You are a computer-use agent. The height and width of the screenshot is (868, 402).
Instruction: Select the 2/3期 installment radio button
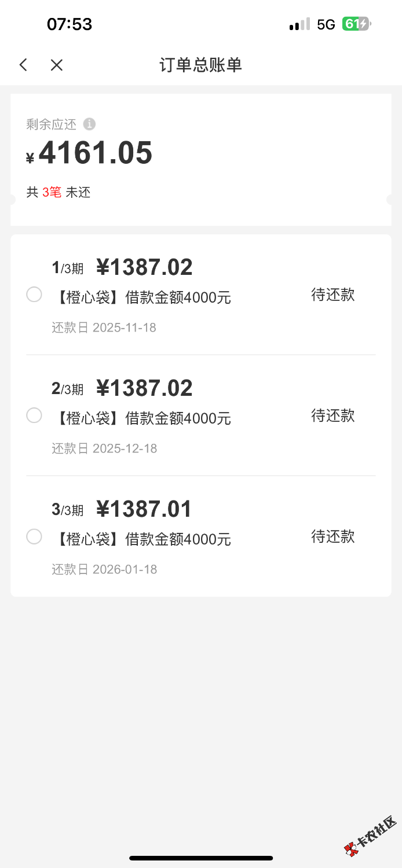[x=34, y=415]
